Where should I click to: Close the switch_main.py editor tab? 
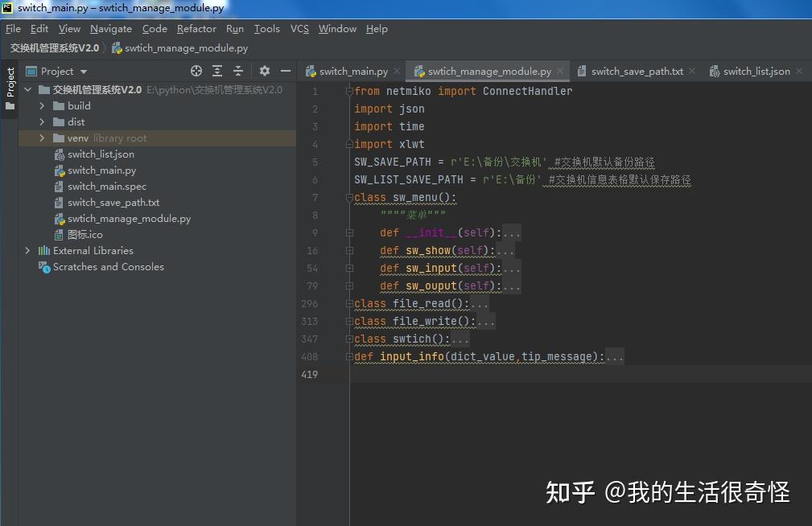[x=397, y=71]
